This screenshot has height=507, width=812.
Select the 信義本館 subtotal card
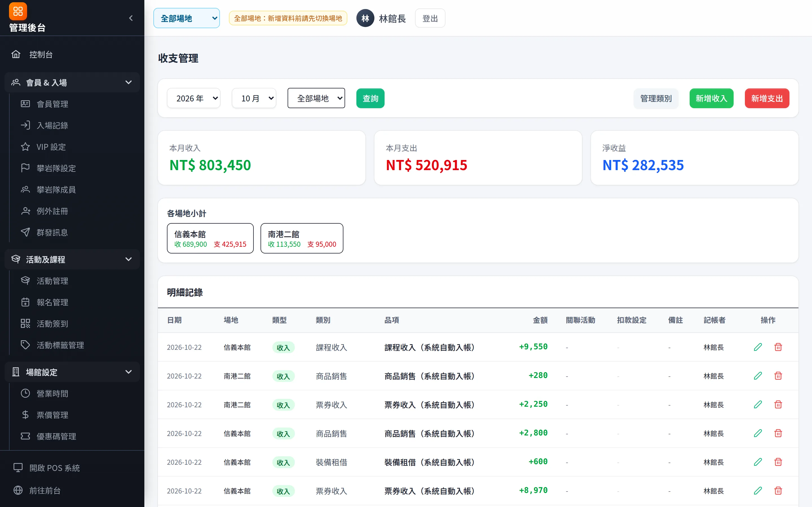pos(210,238)
